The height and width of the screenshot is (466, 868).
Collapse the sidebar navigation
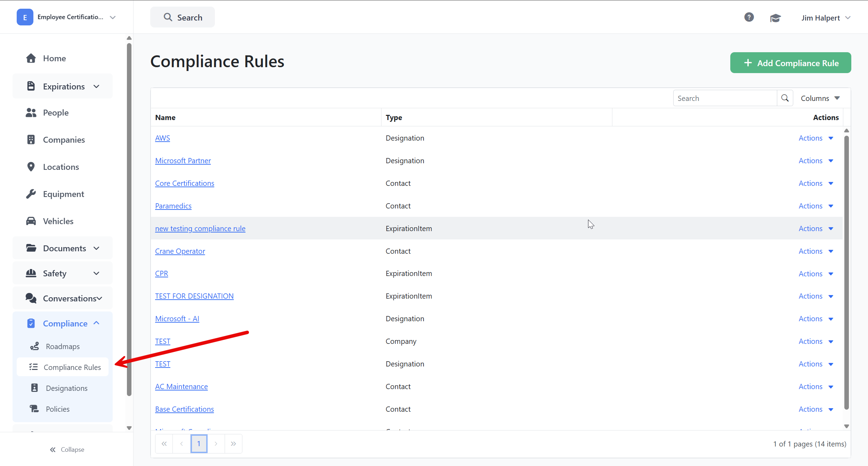point(67,449)
